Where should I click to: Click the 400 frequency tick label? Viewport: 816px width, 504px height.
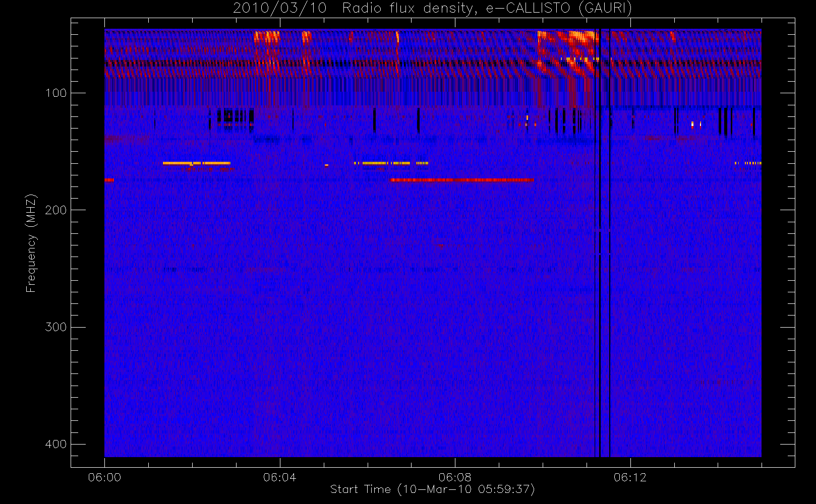(56, 444)
